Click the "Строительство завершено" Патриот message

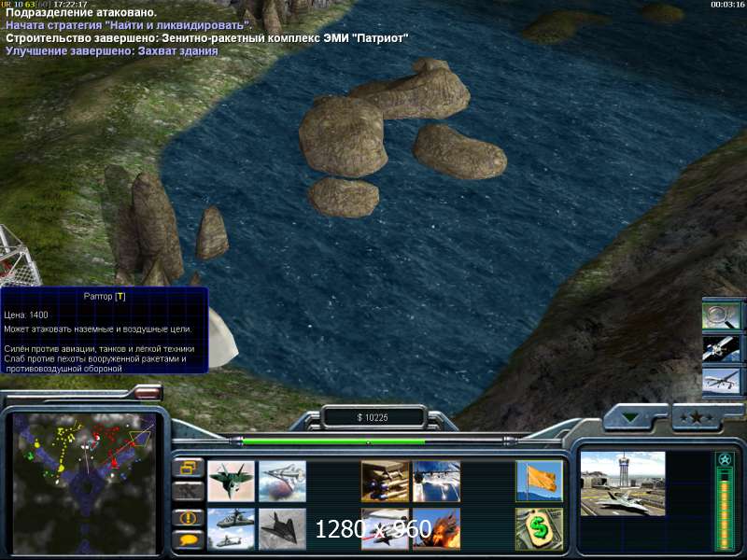206,38
